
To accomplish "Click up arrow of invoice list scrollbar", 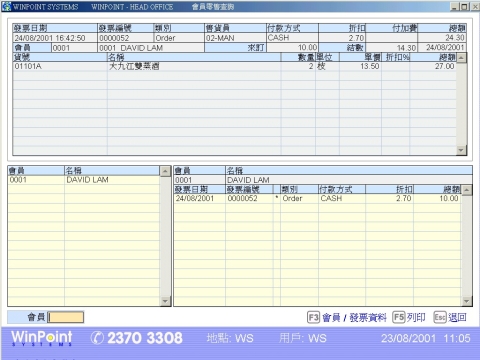I will pos(467,190).
